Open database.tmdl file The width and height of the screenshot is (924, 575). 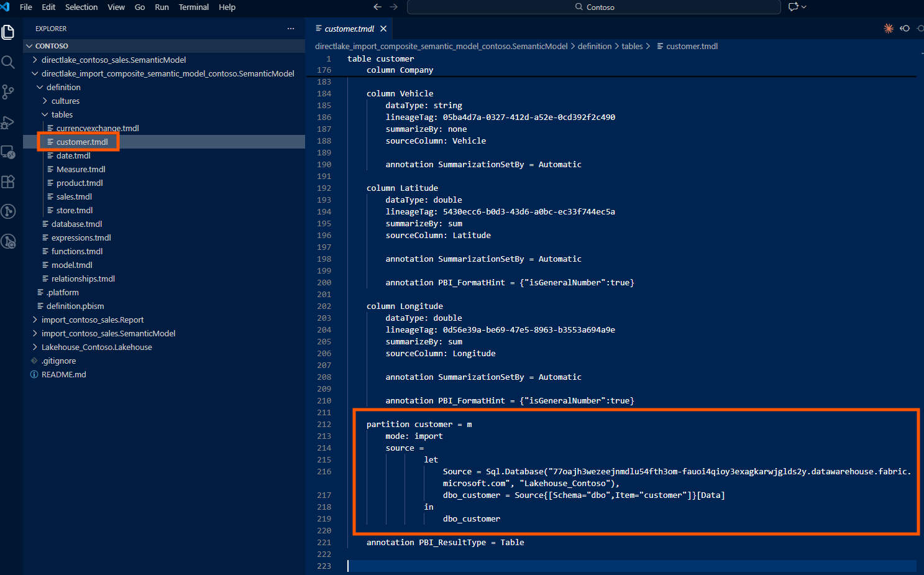[164, 224]
